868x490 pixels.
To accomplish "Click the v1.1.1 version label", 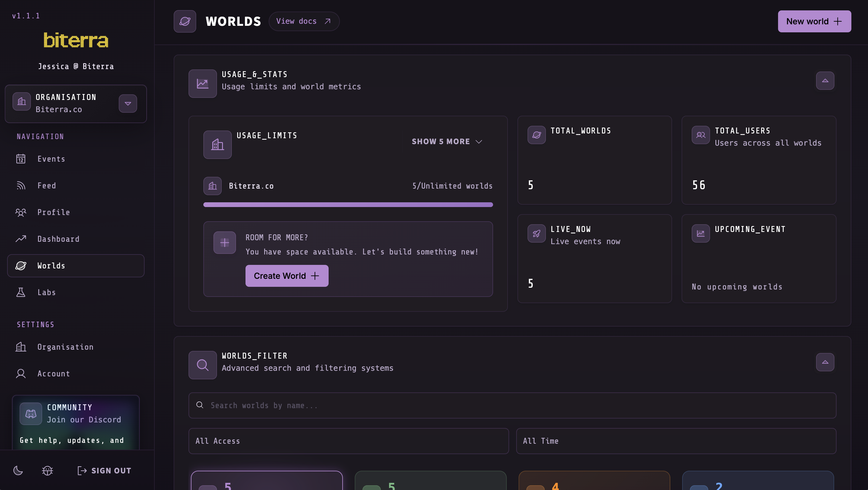I will (x=26, y=16).
